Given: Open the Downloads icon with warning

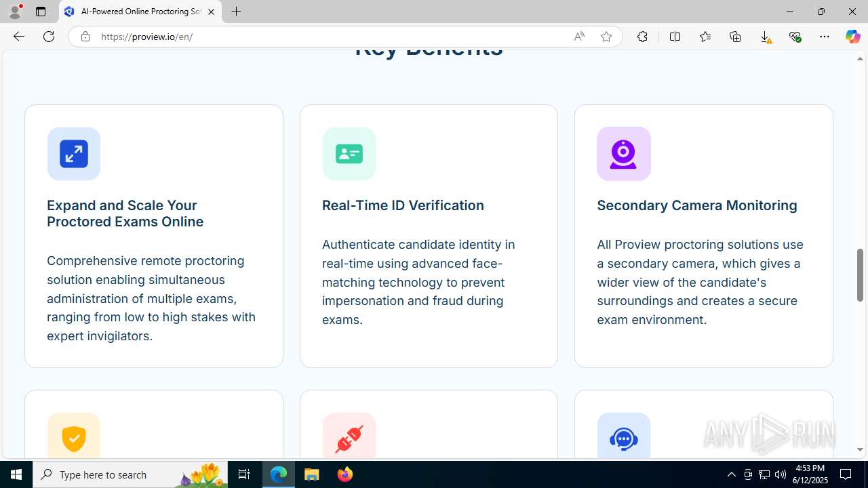Looking at the screenshot, I should [x=765, y=37].
